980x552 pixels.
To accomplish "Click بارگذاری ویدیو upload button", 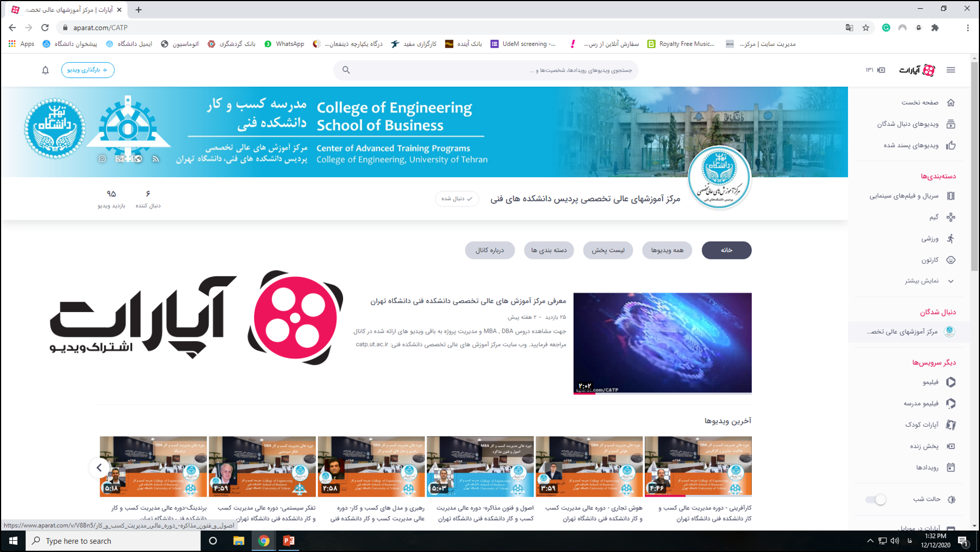I will [88, 70].
